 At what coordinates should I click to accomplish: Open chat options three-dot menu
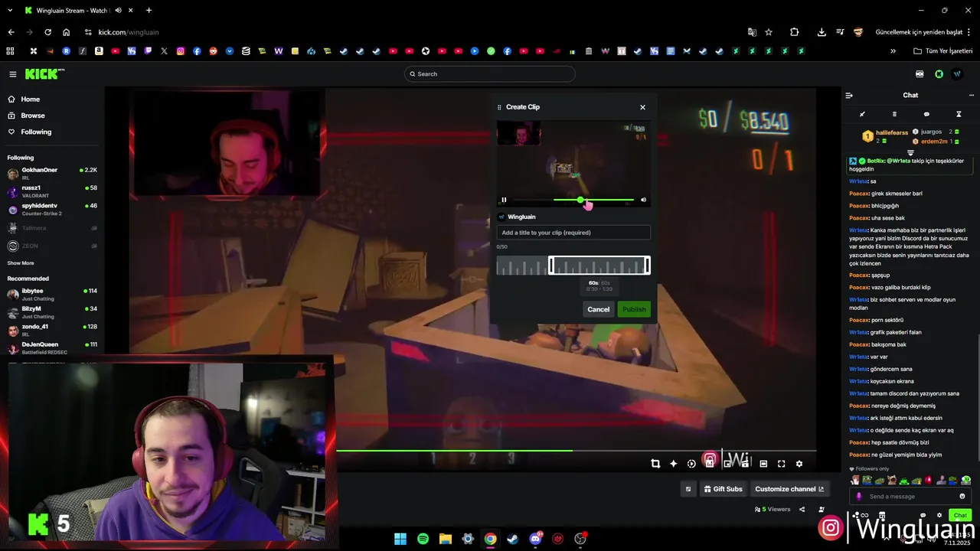click(972, 96)
